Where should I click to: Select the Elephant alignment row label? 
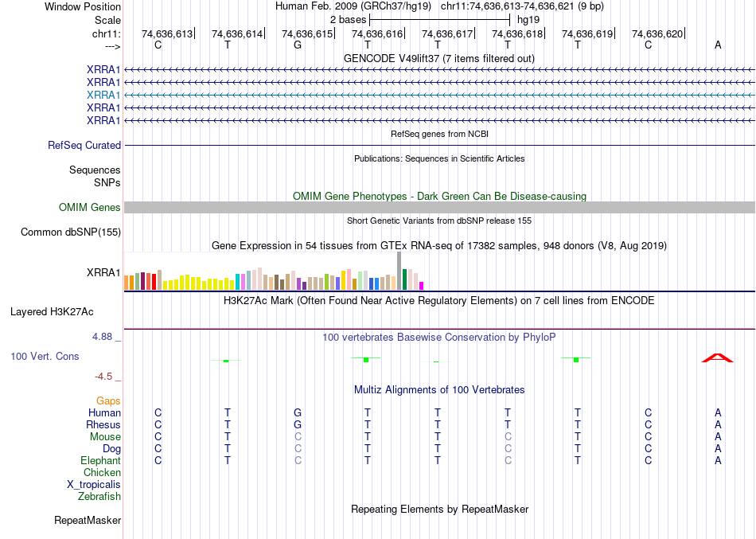100,461
